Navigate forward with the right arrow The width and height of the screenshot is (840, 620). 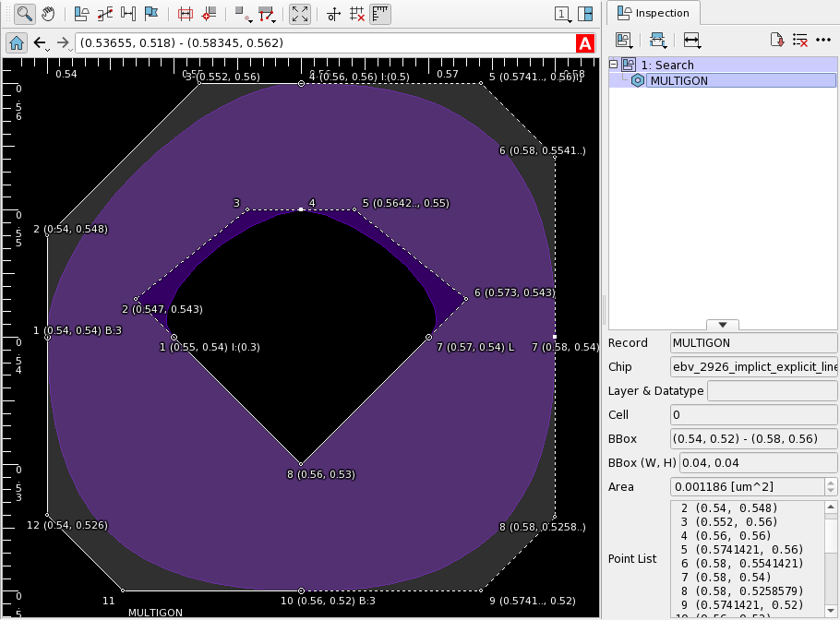point(63,42)
